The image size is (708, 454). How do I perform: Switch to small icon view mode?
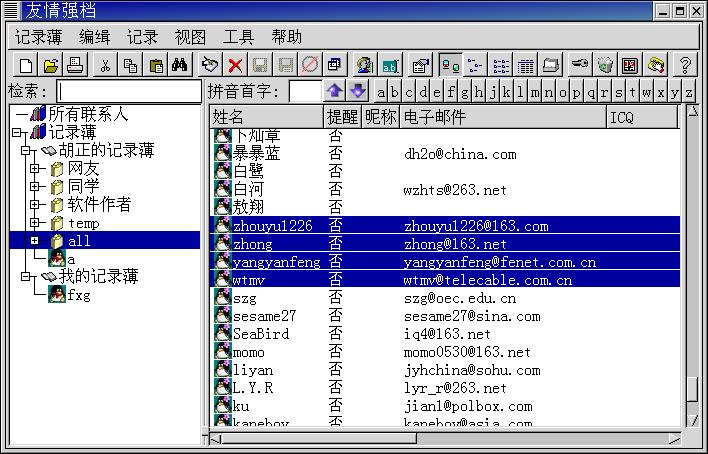(476, 65)
